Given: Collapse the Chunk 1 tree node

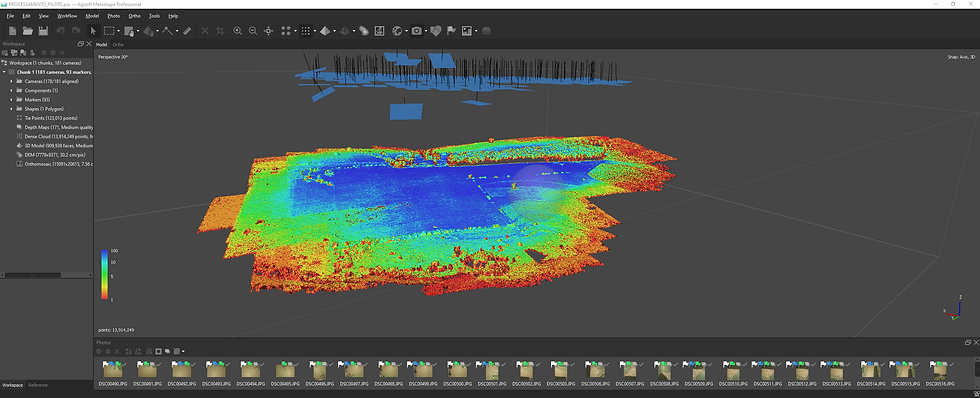Looking at the screenshot, I should [4, 72].
